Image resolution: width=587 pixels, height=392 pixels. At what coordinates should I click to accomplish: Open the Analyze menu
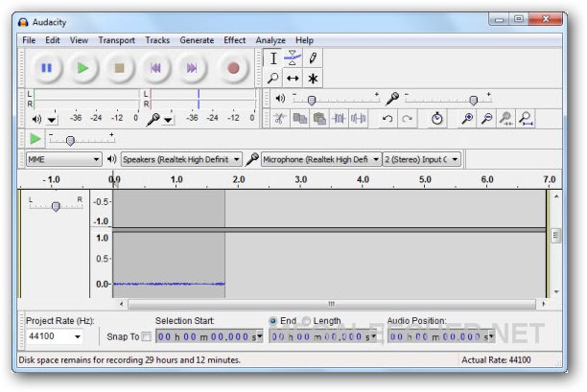coord(270,40)
